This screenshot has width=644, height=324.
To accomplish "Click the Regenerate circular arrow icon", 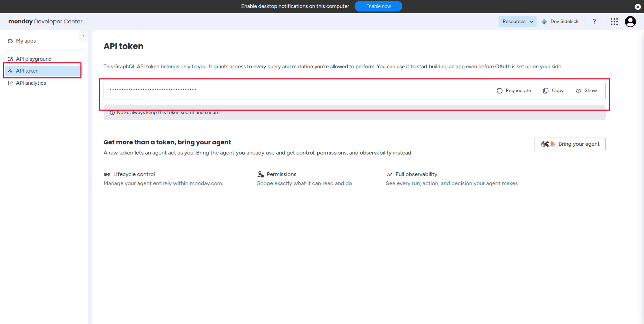I will tap(500, 91).
